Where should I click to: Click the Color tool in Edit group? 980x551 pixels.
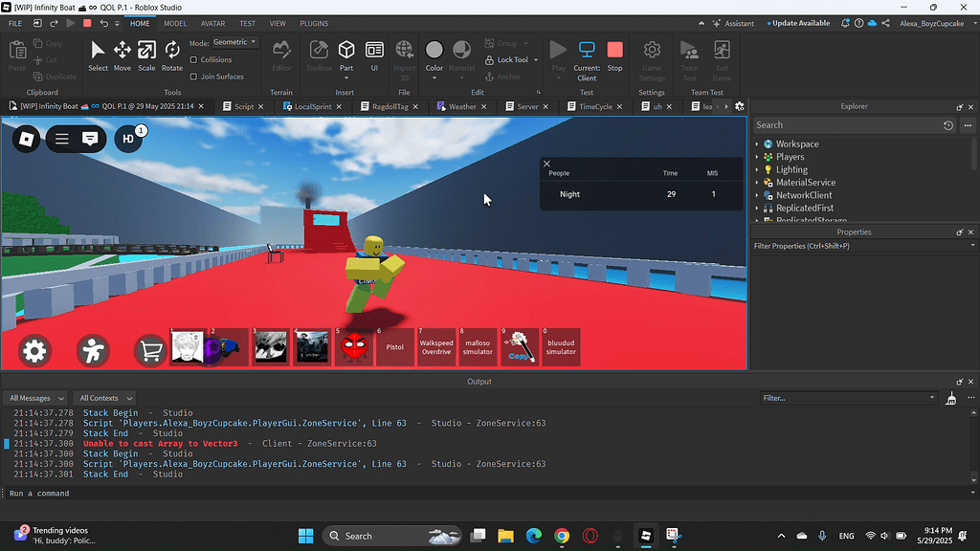point(434,56)
